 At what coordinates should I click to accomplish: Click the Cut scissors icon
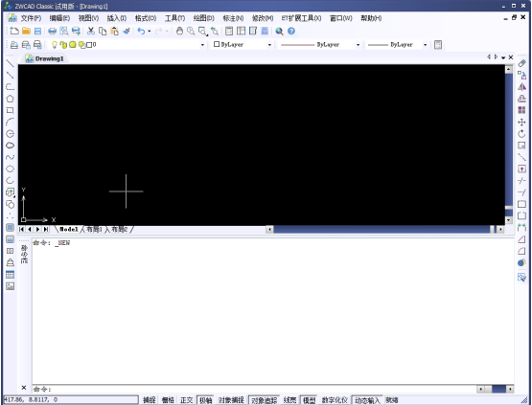click(x=91, y=32)
